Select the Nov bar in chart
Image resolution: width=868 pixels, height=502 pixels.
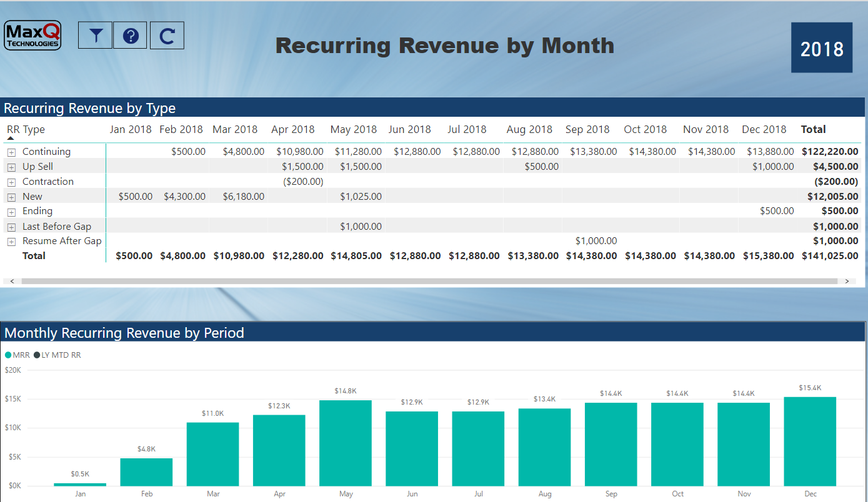[744, 445]
